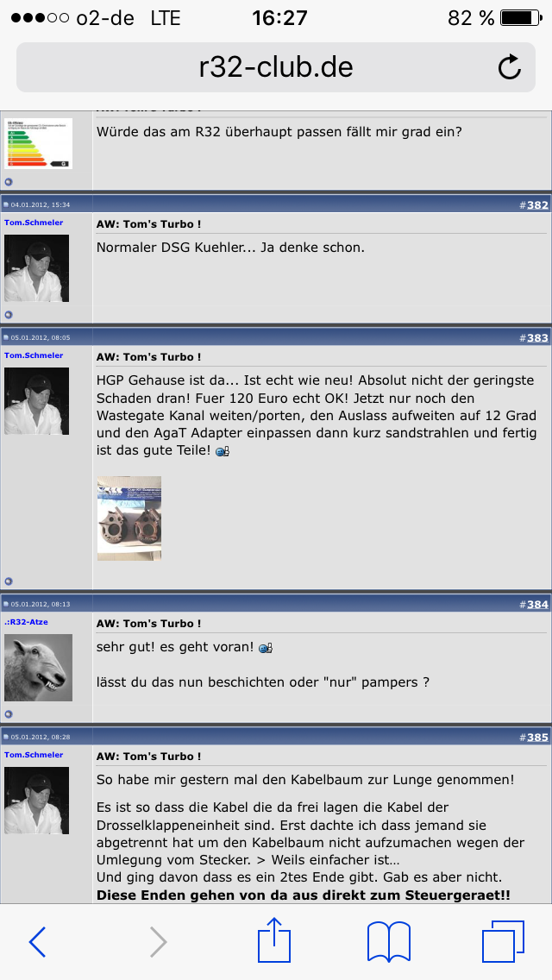This screenshot has height=980, width=552.
Task: View the HGP Gehause turbo housing thumbnail
Action: [x=129, y=518]
